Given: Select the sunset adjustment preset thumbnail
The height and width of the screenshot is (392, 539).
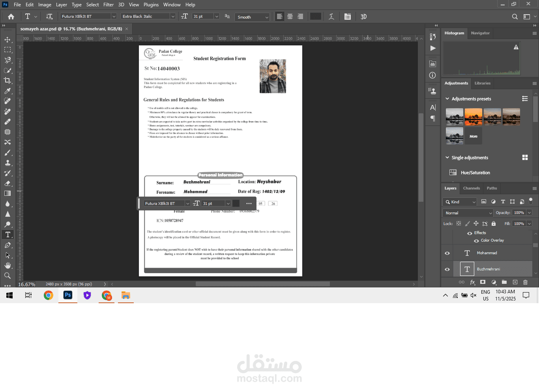Looking at the screenshot, I should tap(473, 117).
